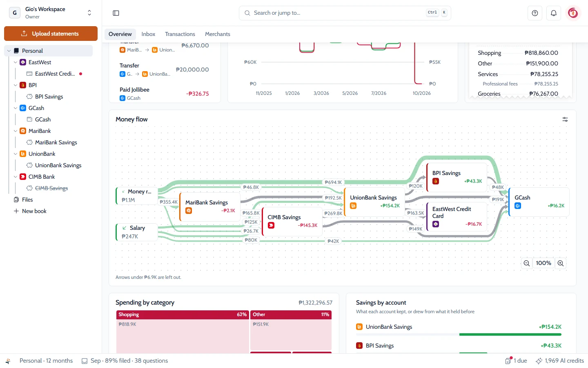Click the GCash node logo in flow chart
The width and height of the screenshot is (588, 368).
click(518, 206)
